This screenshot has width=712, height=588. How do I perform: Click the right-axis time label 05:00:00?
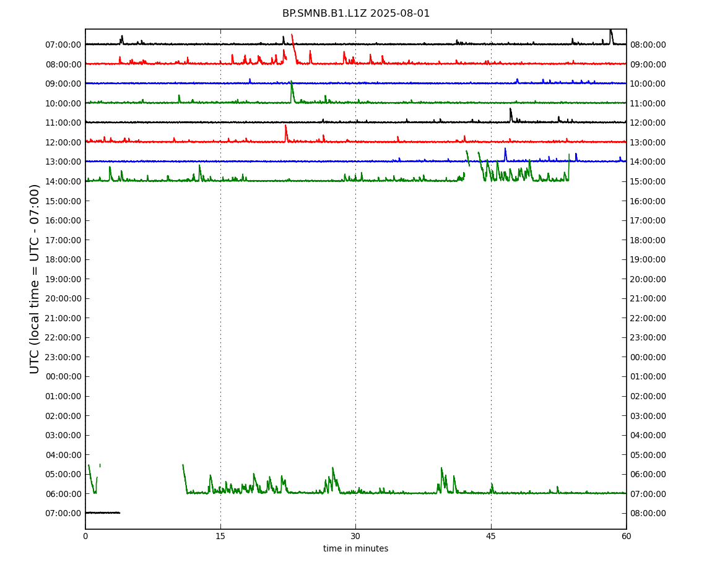pyautogui.click(x=648, y=455)
